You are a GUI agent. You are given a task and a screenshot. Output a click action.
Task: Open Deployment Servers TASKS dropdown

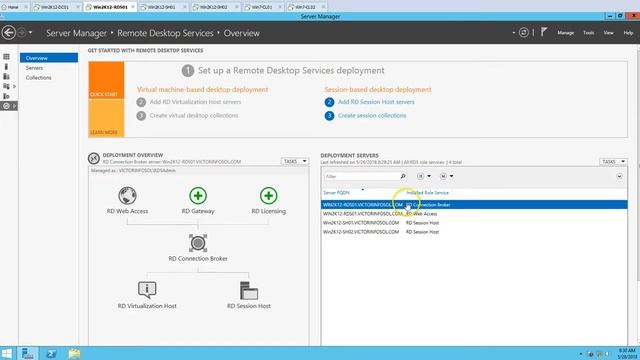[613, 162]
